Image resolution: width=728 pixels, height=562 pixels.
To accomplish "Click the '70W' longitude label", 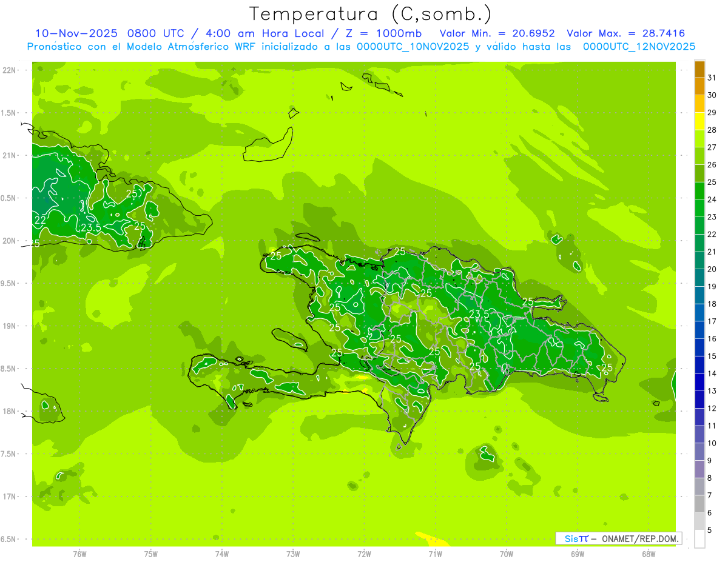I will 507,554.
